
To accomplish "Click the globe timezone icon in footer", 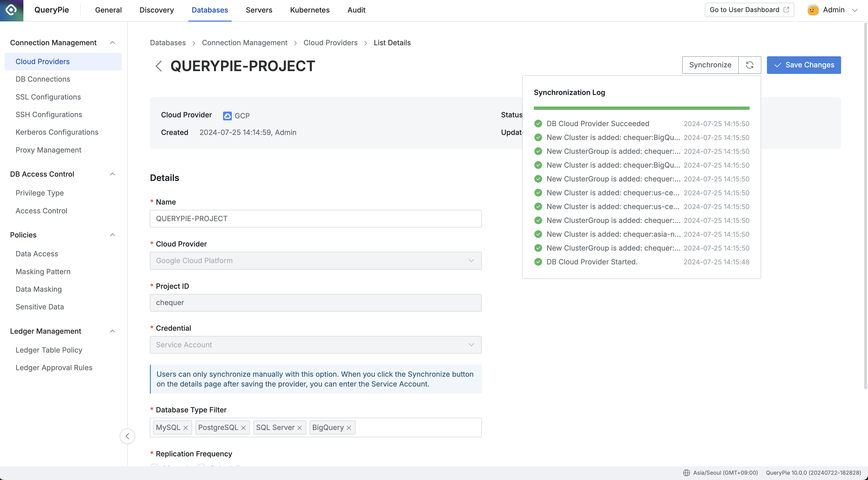I will tap(686, 473).
